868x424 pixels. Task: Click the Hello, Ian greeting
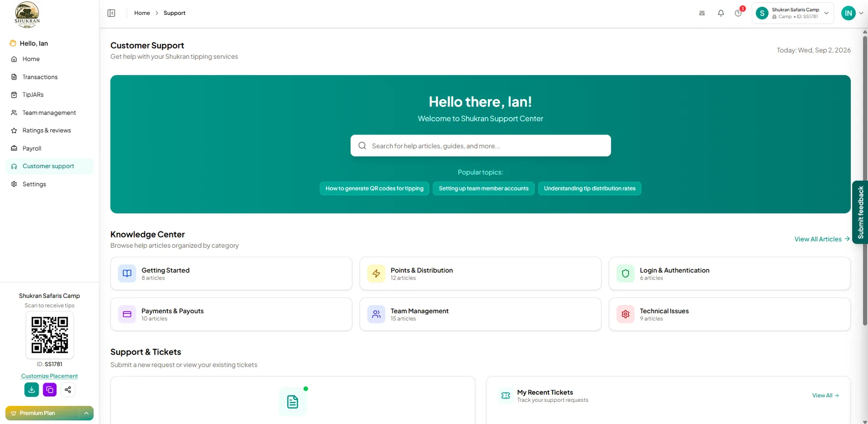point(34,43)
